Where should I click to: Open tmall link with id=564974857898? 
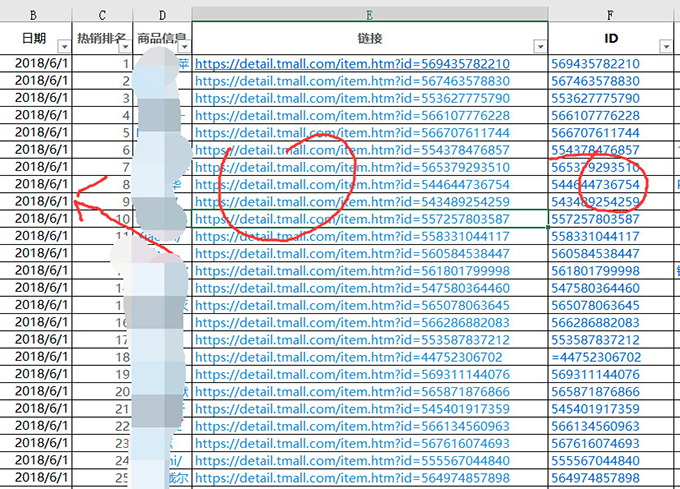pyautogui.click(x=352, y=478)
